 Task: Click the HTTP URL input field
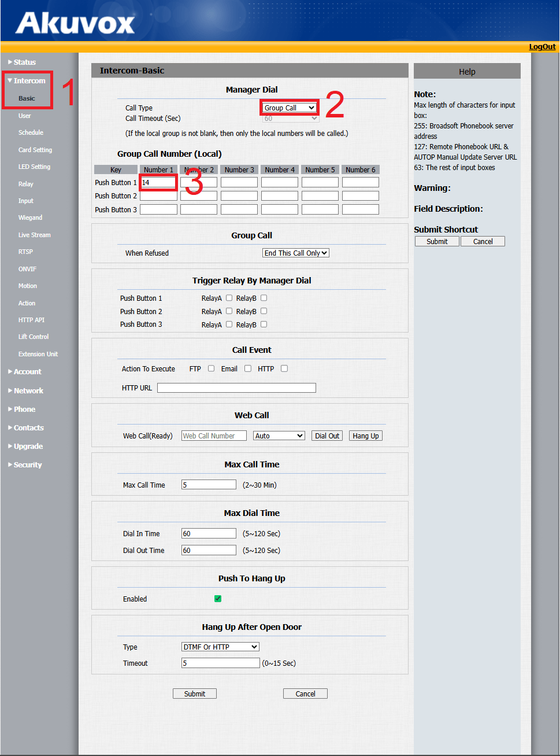[236, 388]
